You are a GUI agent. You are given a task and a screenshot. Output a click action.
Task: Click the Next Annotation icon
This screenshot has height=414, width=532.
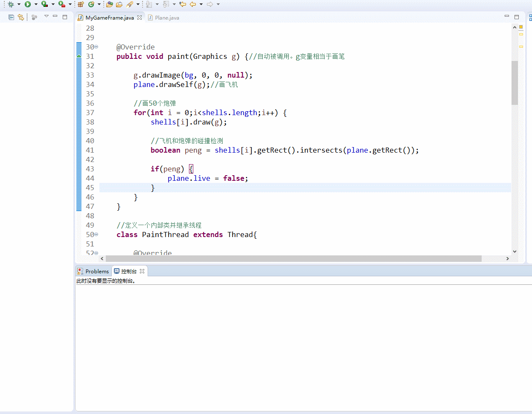point(149,4)
